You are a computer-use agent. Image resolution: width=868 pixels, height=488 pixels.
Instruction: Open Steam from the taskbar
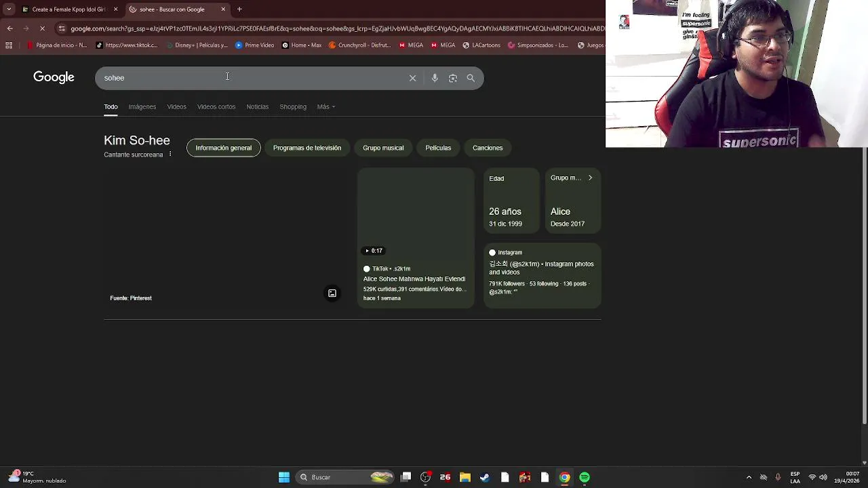(485, 477)
